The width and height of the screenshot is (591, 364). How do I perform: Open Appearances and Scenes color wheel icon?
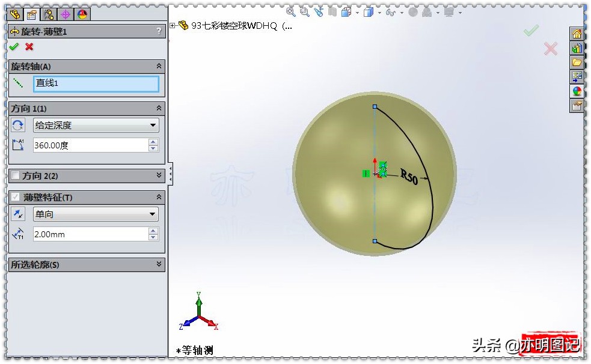(x=576, y=90)
